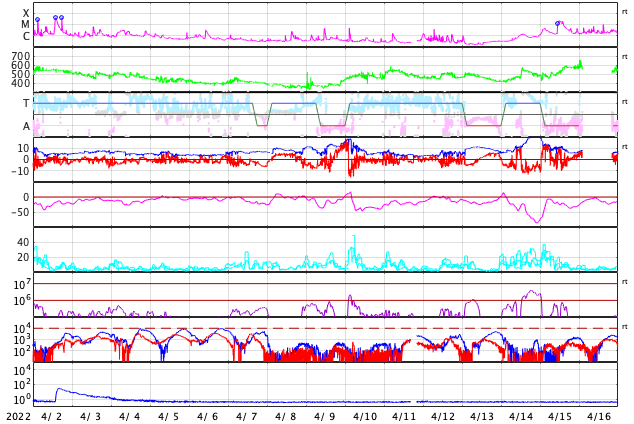
Task: Select the 4/ 8 date label
Action: 286,416
